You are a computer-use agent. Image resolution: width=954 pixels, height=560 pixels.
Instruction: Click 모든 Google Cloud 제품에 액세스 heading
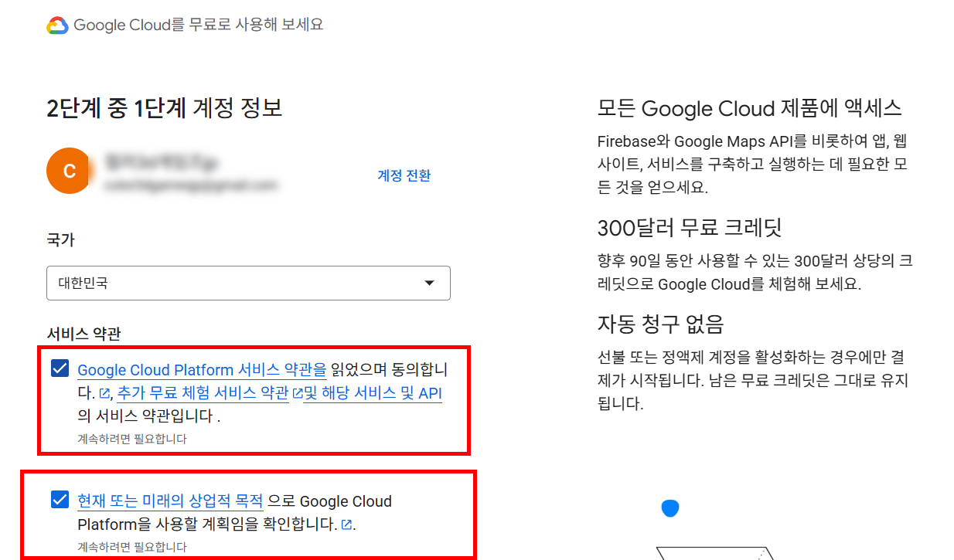pyautogui.click(x=750, y=108)
